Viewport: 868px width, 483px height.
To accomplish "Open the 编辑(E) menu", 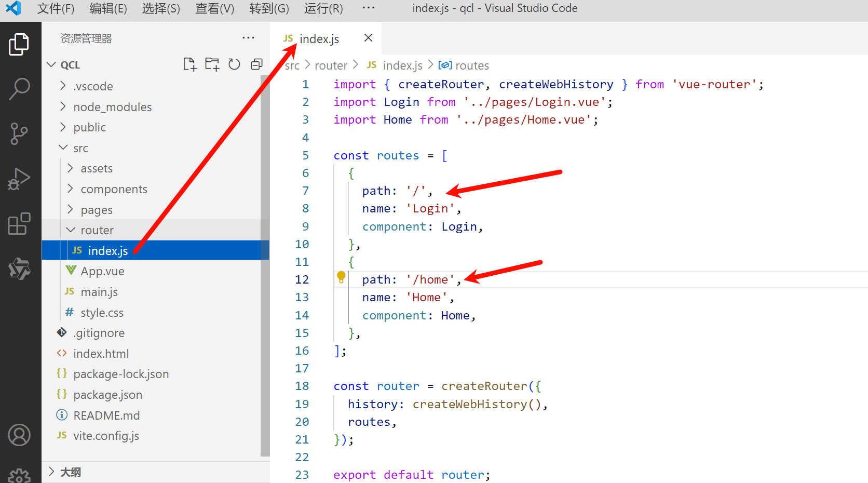I will point(108,8).
